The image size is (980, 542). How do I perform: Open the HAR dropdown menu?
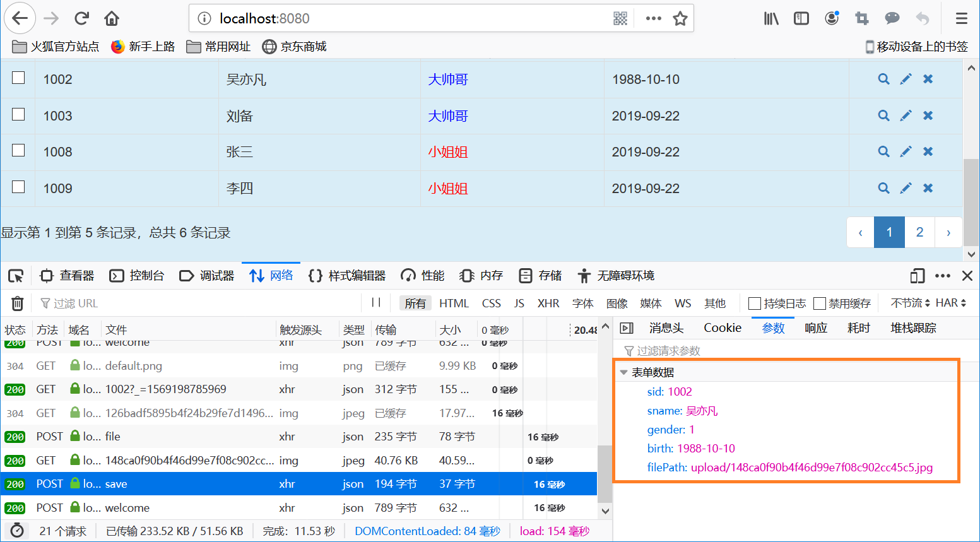coord(950,303)
